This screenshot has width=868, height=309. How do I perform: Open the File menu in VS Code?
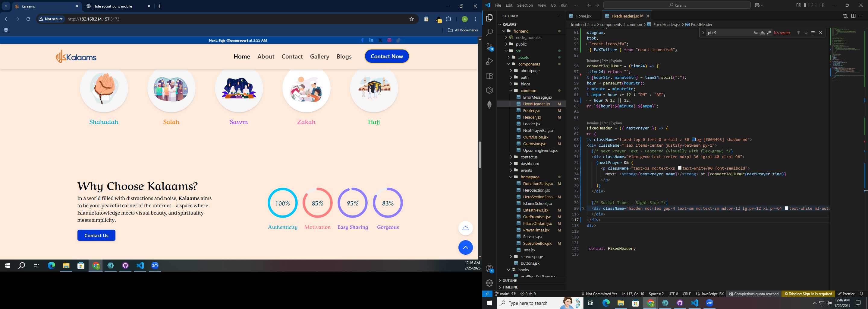(x=498, y=5)
